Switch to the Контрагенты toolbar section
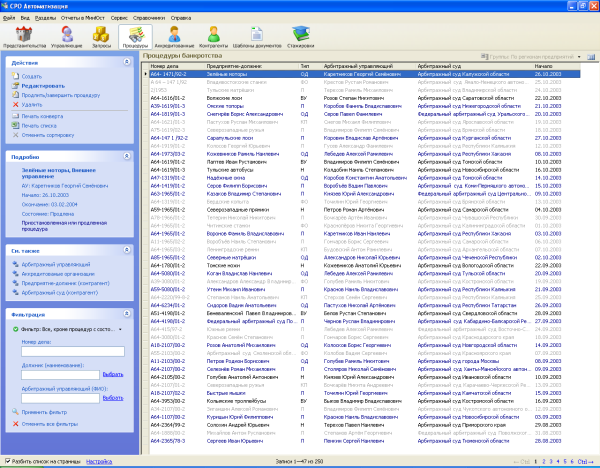 (212, 36)
